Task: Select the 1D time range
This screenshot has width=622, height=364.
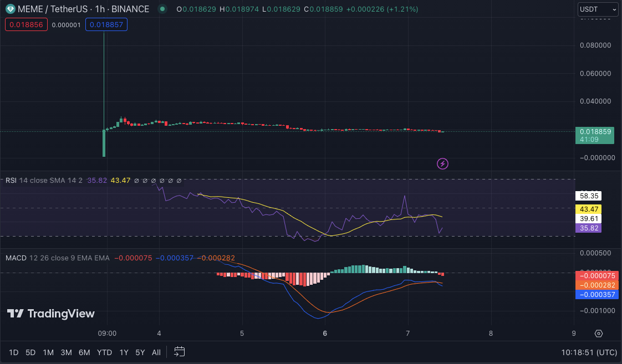Action: [x=14, y=352]
